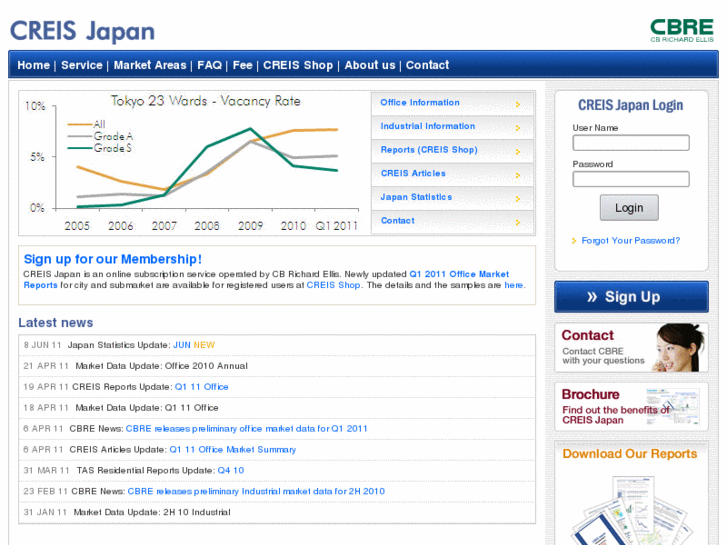Open Service in the navigation bar
The height and width of the screenshot is (545, 727).
[82, 65]
